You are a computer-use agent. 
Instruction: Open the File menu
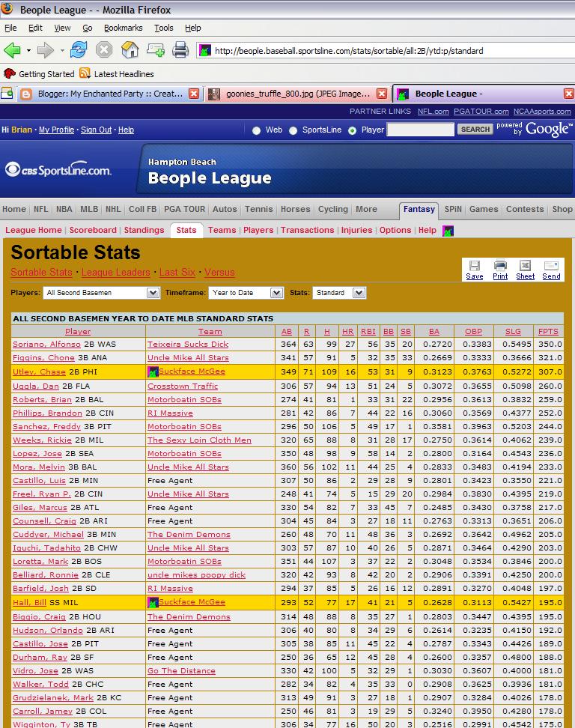coord(10,28)
